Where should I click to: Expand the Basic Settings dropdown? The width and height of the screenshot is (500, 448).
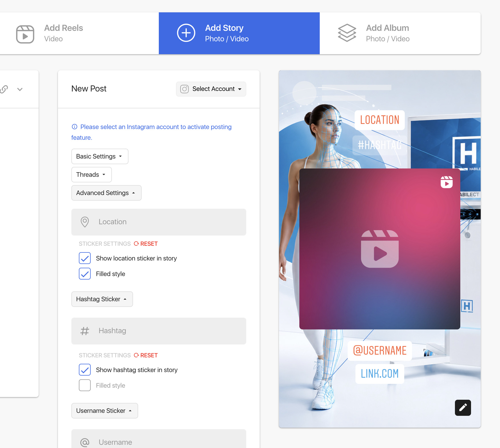coord(100,156)
